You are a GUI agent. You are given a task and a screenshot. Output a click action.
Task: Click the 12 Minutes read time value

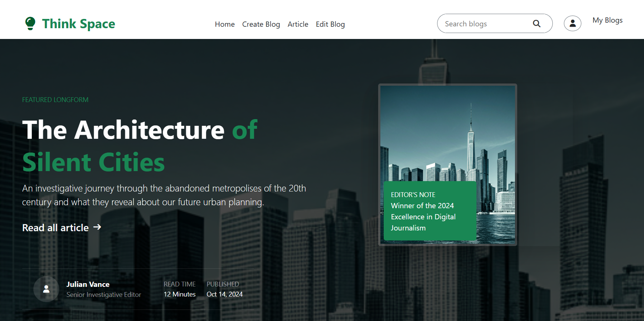point(179,294)
